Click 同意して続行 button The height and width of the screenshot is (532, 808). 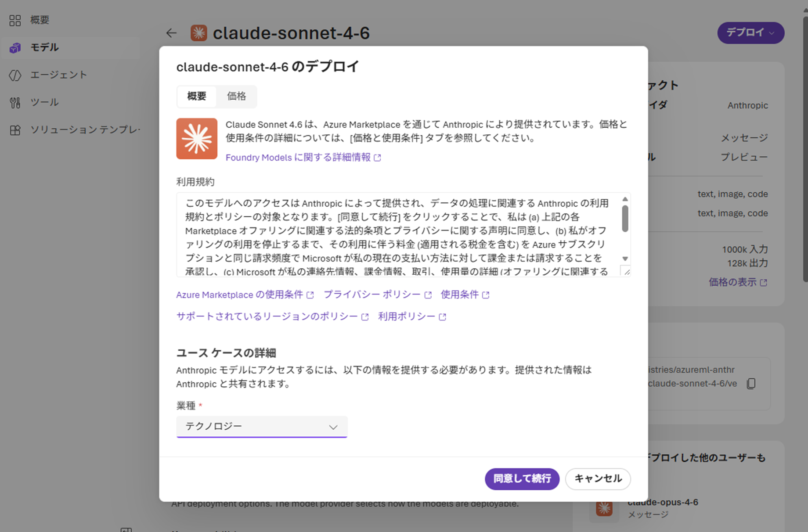[x=522, y=479]
